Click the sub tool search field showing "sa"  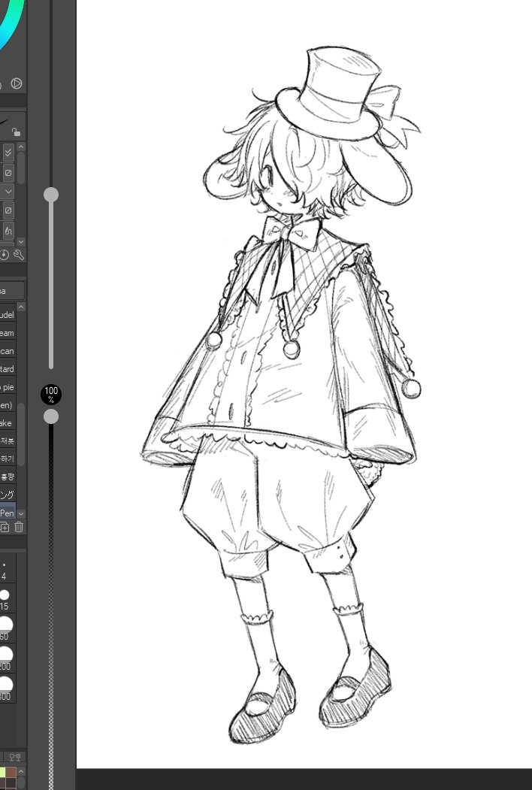11,291
